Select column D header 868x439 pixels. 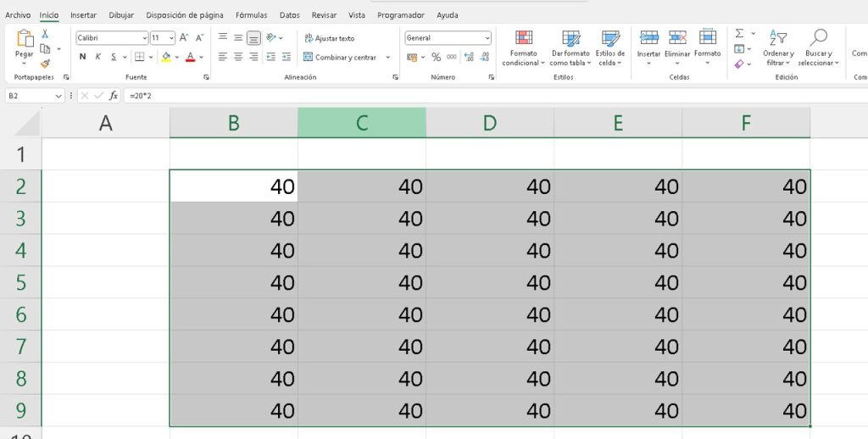(x=490, y=123)
